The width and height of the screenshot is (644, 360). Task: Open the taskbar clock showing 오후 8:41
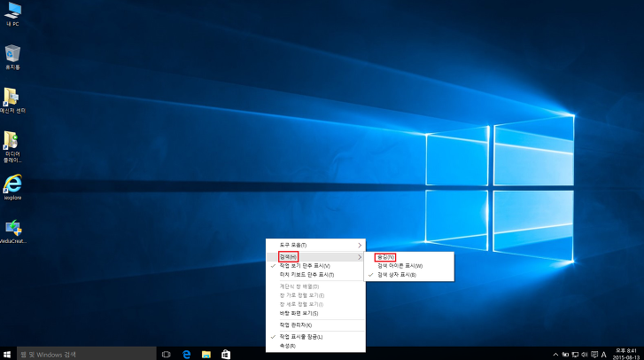click(626, 354)
